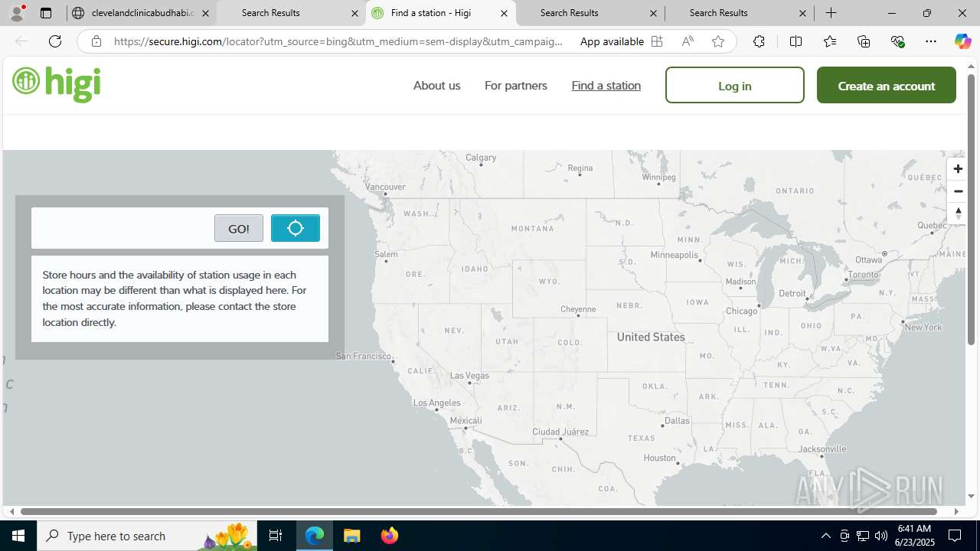Refresh the browser page
The image size is (980, 551).
[x=55, y=41]
